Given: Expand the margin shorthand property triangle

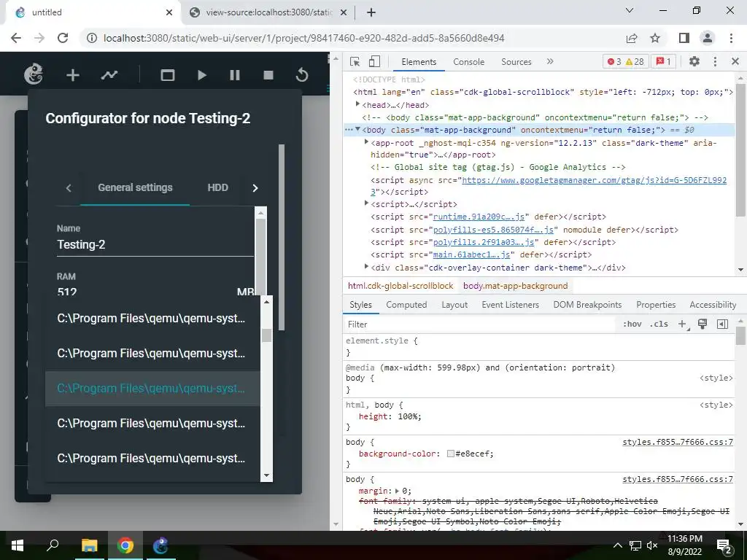Looking at the screenshot, I should tap(397, 491).
